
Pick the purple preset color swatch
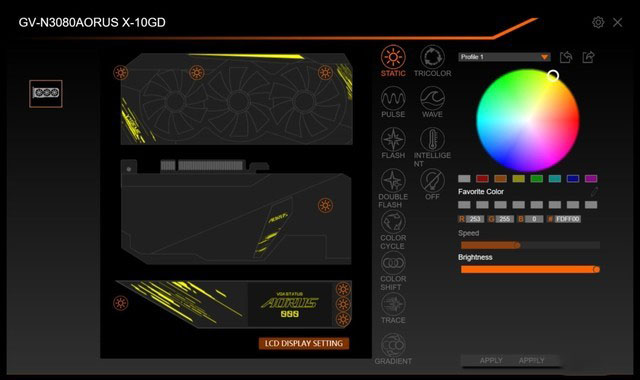coord(591,178)
